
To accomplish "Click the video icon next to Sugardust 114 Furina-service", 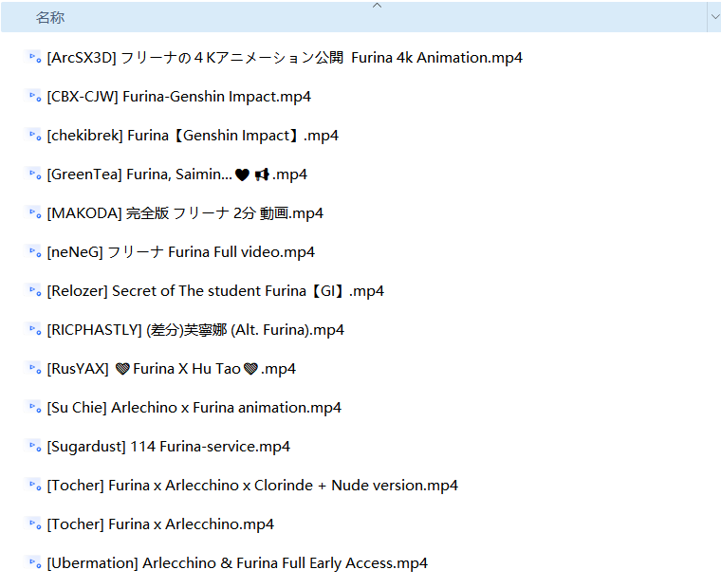I will pyautogui.click(x=34, y=446).
